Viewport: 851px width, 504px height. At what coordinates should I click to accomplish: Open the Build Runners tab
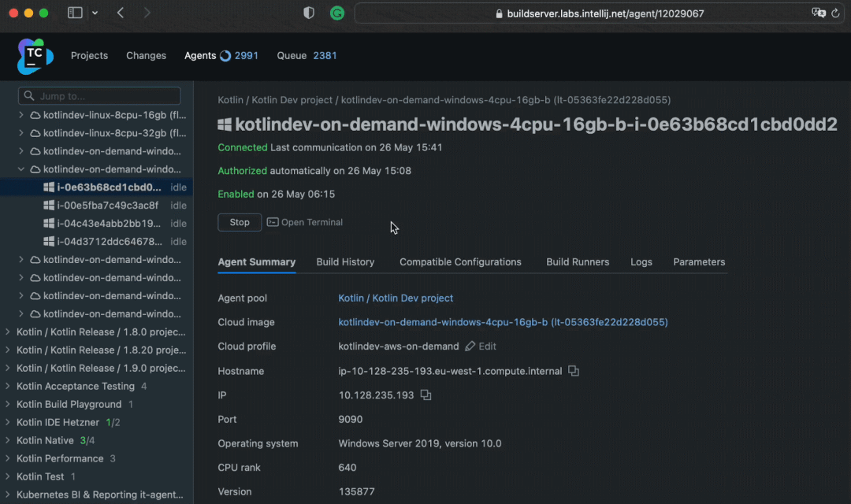click(578, 262)
